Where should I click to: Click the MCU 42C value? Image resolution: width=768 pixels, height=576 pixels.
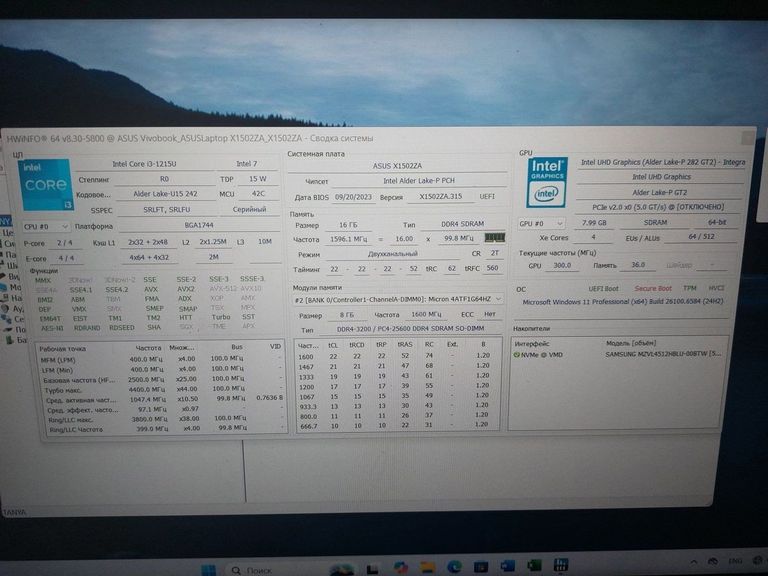(258, 193)
